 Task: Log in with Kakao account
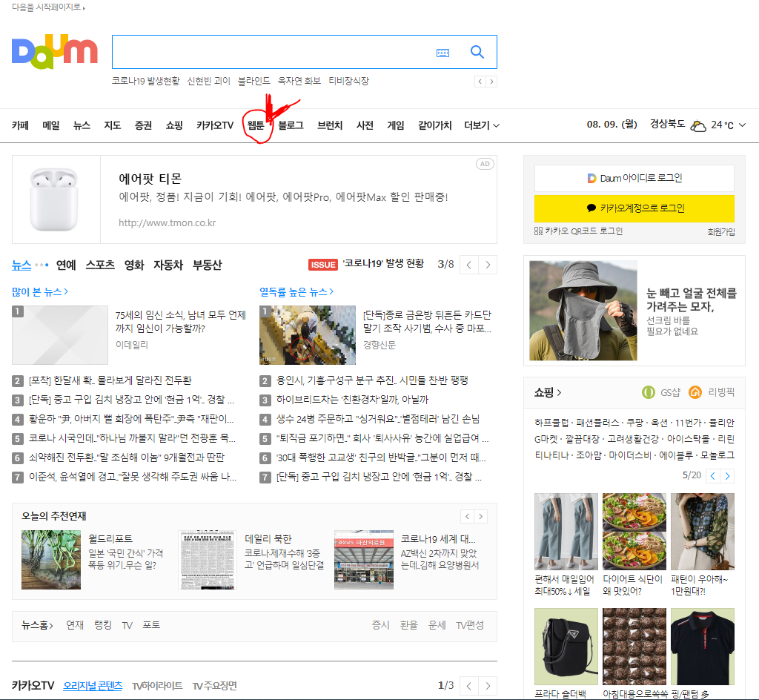[634, 208]
